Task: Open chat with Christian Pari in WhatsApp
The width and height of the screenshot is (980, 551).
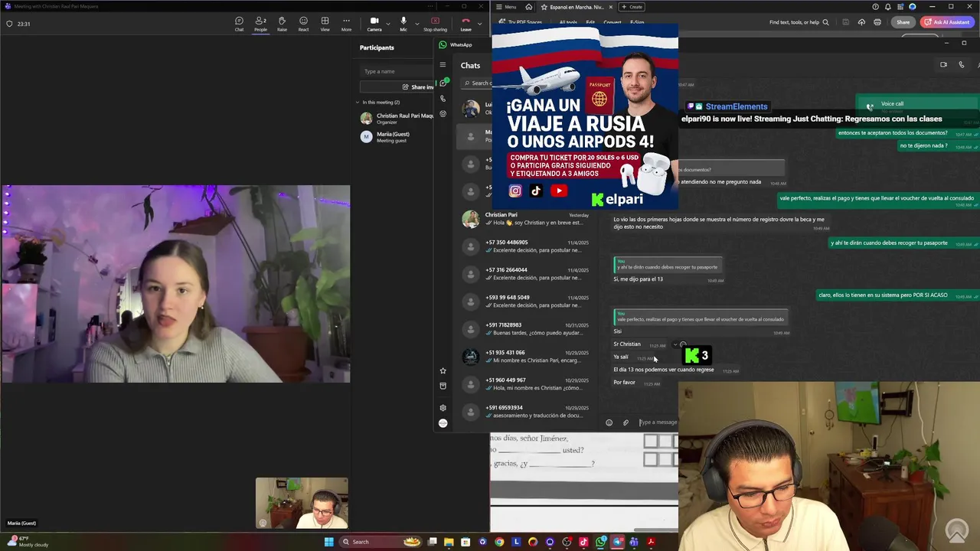Action: (525, 219)
